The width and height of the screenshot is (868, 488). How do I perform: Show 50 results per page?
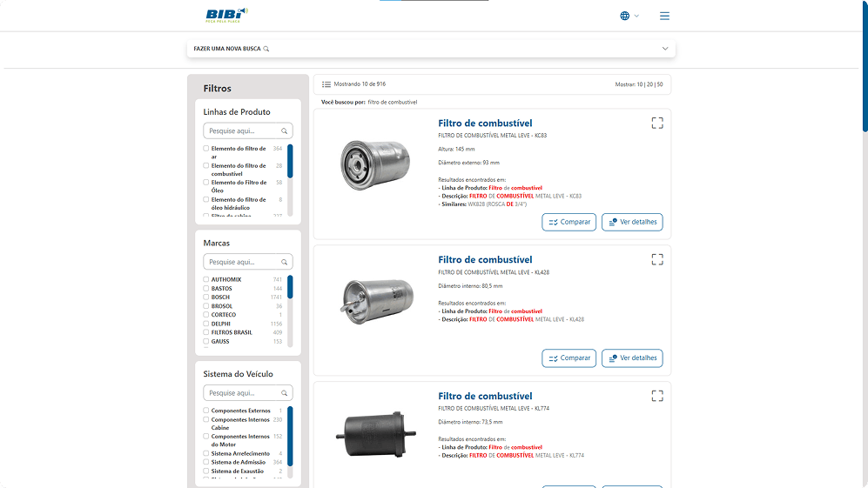pos(660,85)
